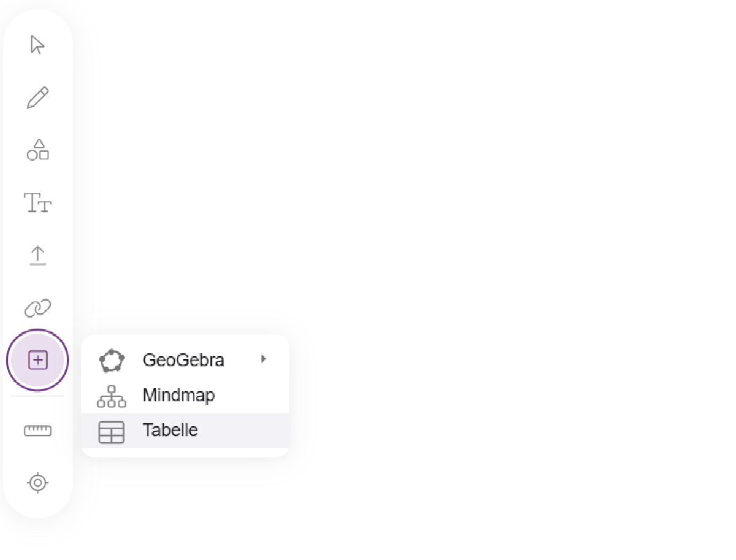This screenshot has width=736, height=560.
Task: Click the divider line above the ruler
Action: (37, 396)
